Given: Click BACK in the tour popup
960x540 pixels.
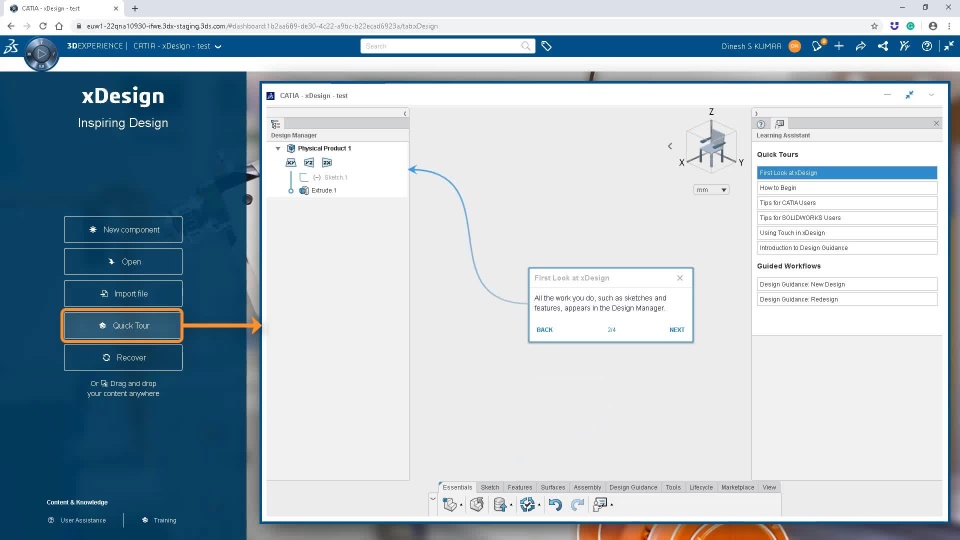Looking at the screenshot, I should click(544, 330).
